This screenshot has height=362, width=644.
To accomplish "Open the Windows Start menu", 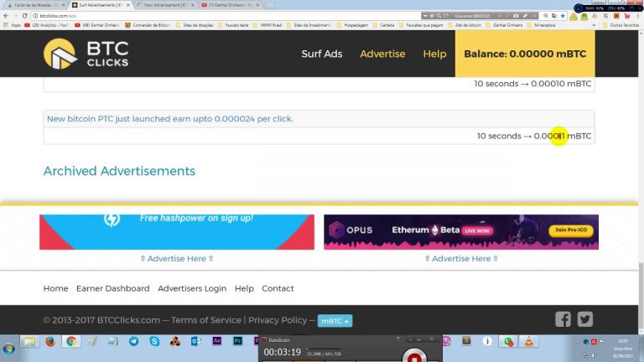I will (x=9, y=349).
